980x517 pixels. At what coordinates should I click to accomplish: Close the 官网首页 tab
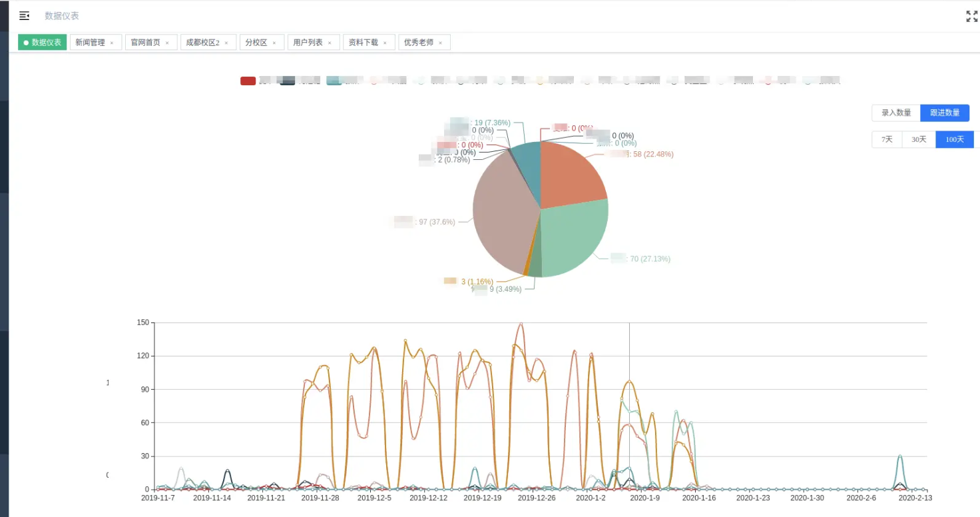(167, 43)
